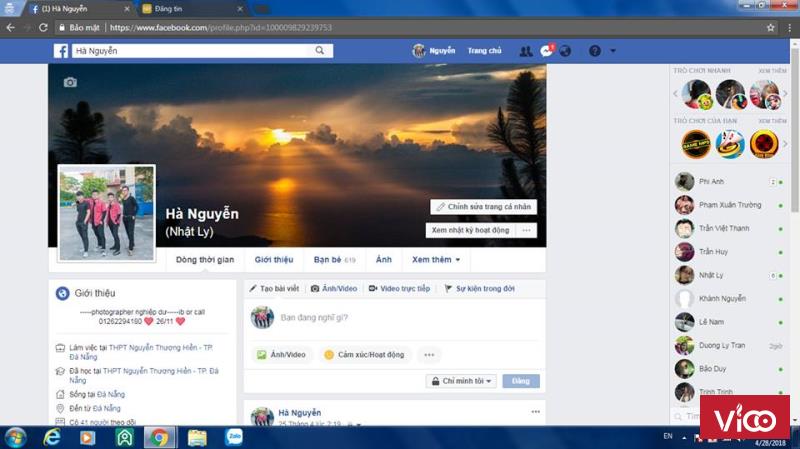
Task: Open Messenger notifications icon
Action: pos(547,51)
